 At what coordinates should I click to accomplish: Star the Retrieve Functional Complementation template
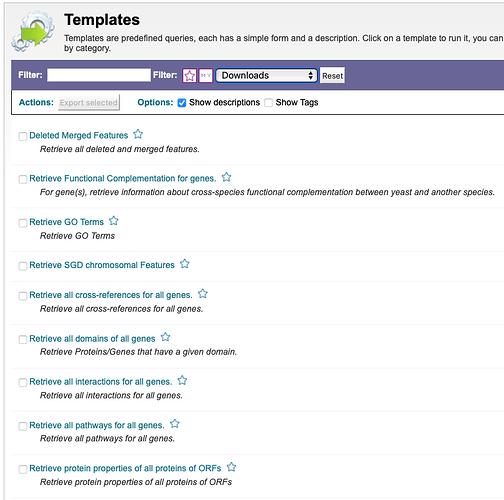pos(226,177)
